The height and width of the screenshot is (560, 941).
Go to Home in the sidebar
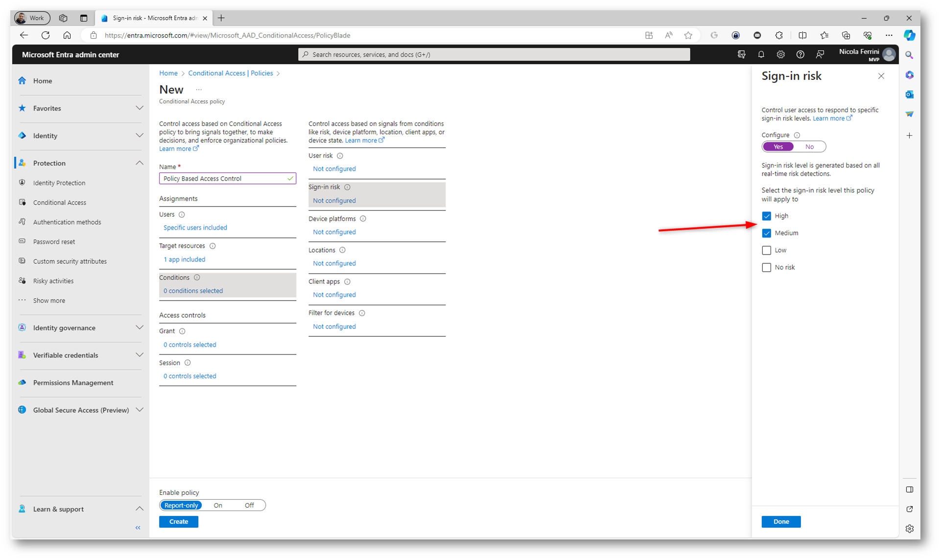43,81
